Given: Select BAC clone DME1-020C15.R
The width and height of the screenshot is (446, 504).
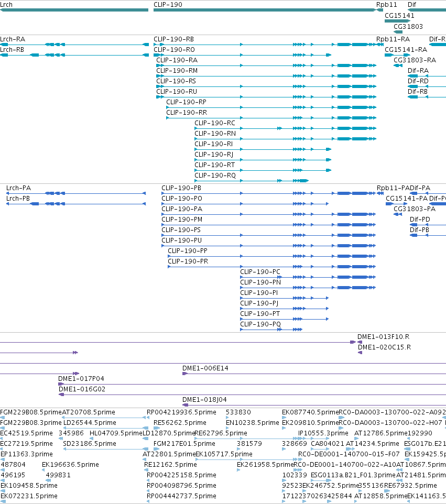Looking at the screenshot, I should tap(384, 347).
